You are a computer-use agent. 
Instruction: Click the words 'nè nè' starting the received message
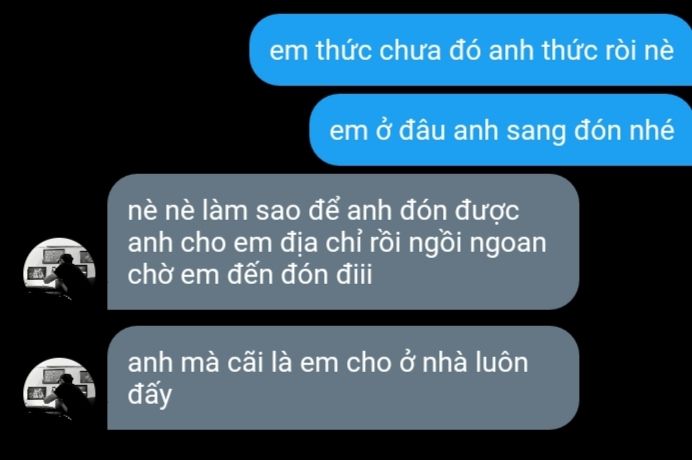click(161, 211)
